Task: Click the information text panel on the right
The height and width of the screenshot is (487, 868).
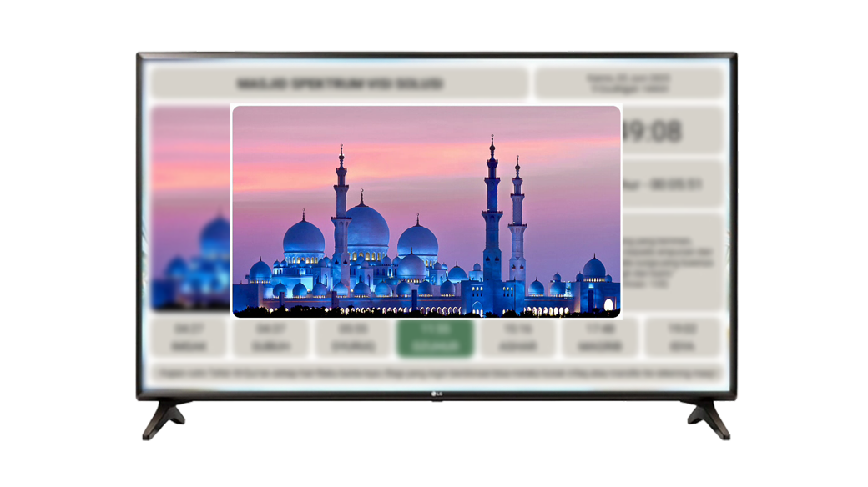Action: pos(673,260)
